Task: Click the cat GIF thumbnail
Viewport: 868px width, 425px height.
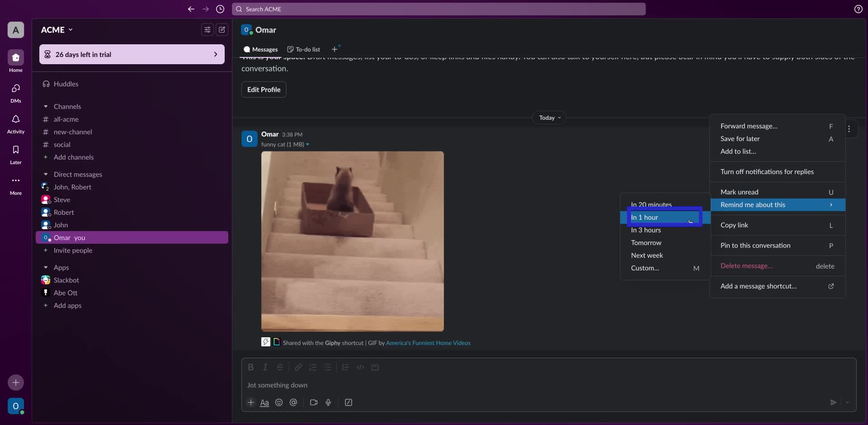Action: click(353, 240)
